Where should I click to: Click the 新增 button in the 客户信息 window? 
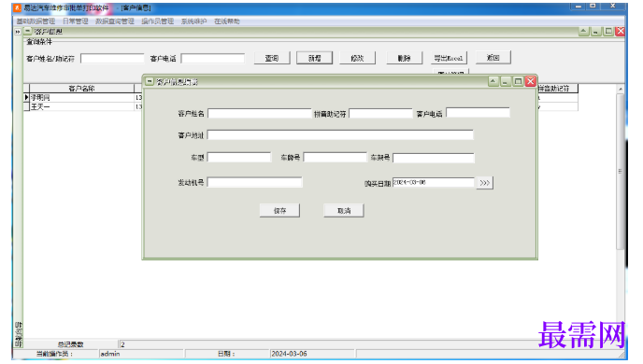click(x=315, y=58)
